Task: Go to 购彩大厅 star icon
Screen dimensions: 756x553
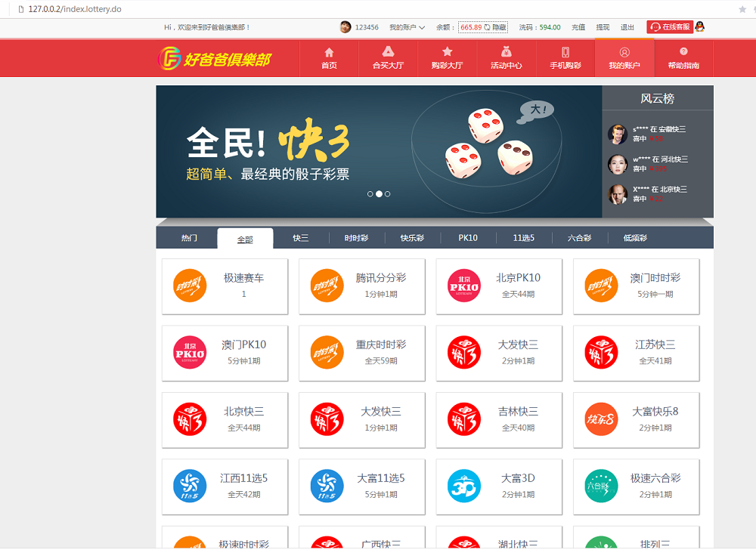Action: tap(447, 53)
